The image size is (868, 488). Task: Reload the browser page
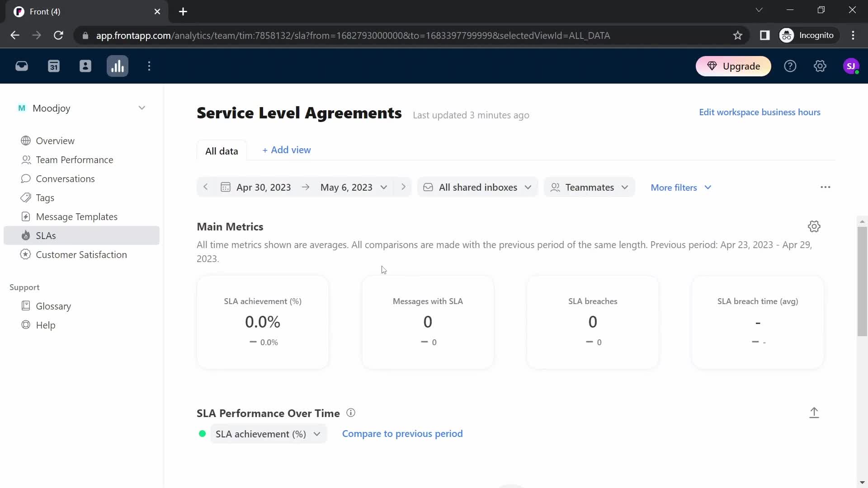[x=58, y=35]
